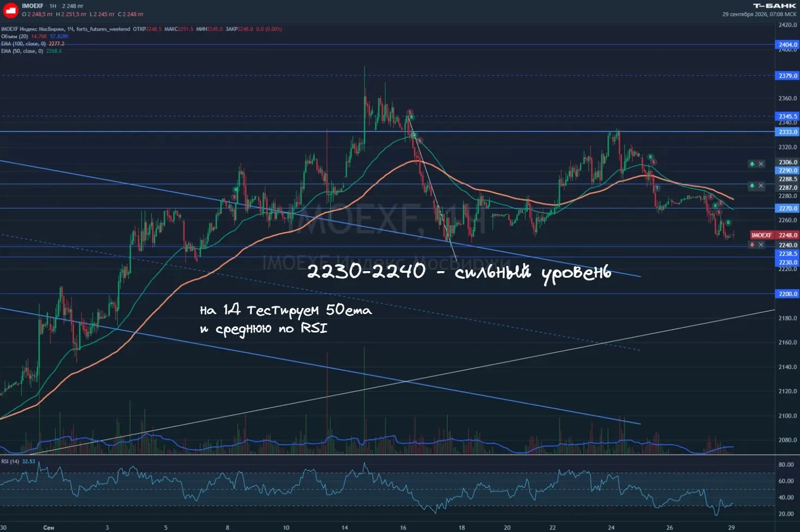This screenshot has height=532, width=800.
Task: Delete the 2287.0 alert using its X
Action: (761, 185)
